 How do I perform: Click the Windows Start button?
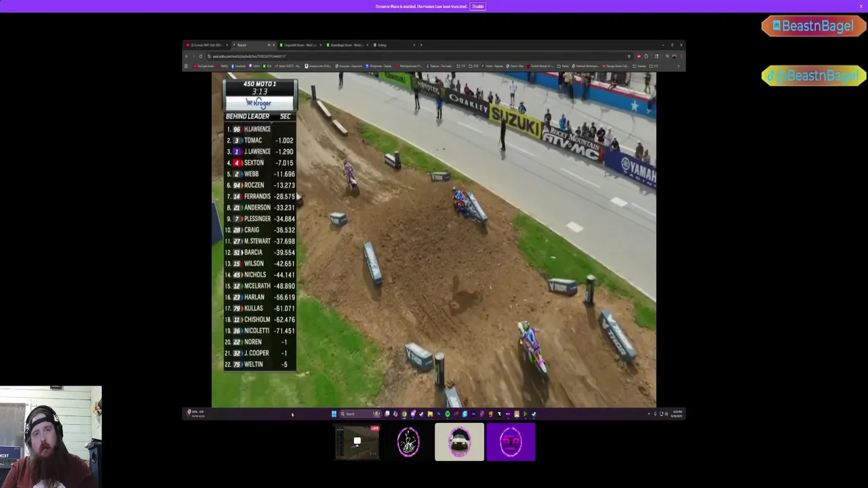click(334, 413)
